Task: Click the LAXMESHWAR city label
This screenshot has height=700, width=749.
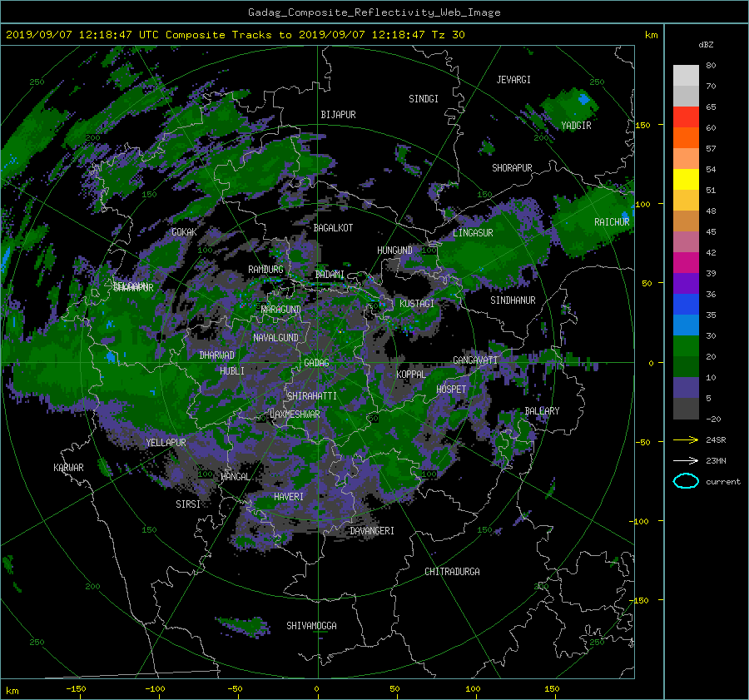Action: [295, 415]
